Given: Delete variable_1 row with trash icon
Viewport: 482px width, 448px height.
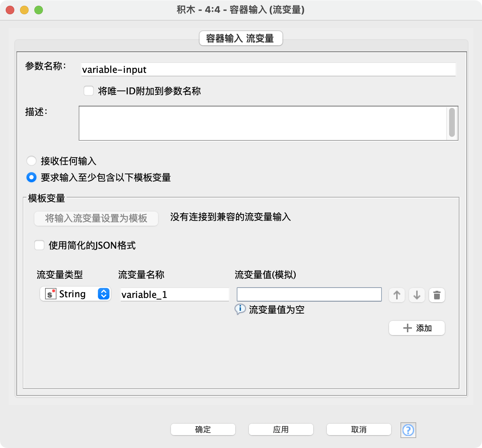Looking at the screenshot, I should pyautogui.click(x=437, y=295).
